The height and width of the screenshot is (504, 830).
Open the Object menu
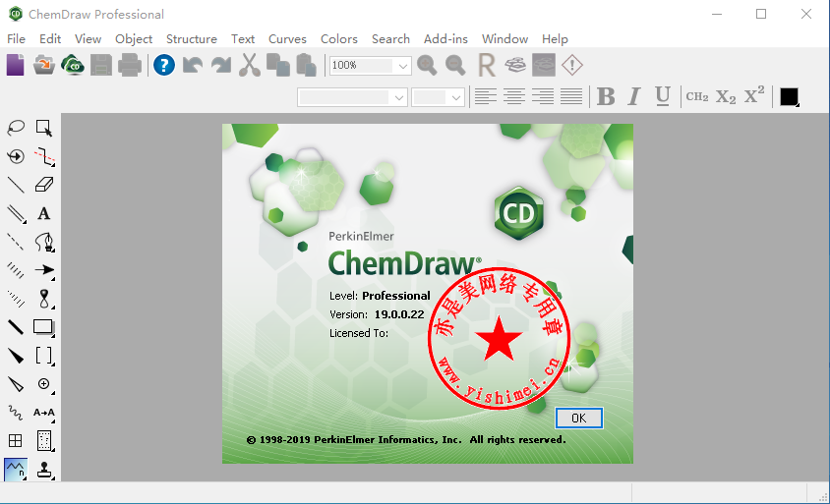134,39
